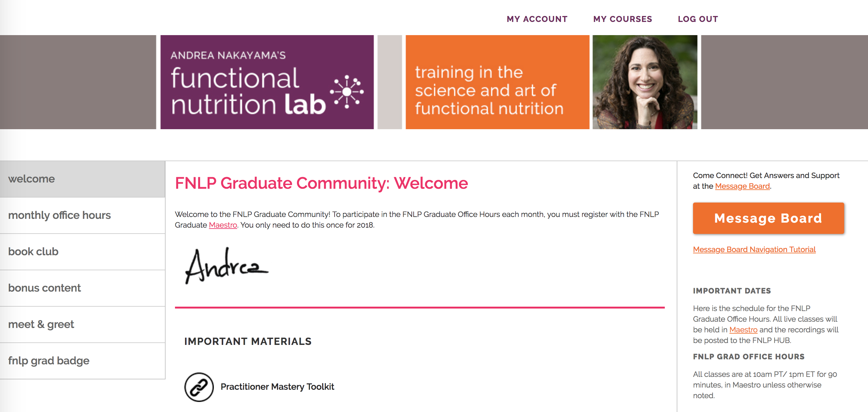Click the orange training tagline banner
868x412 pixels.
[x=497, y=82]
